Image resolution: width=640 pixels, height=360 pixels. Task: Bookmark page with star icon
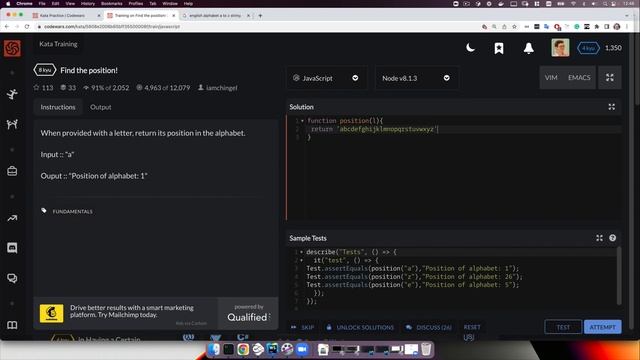pos(514,27)
